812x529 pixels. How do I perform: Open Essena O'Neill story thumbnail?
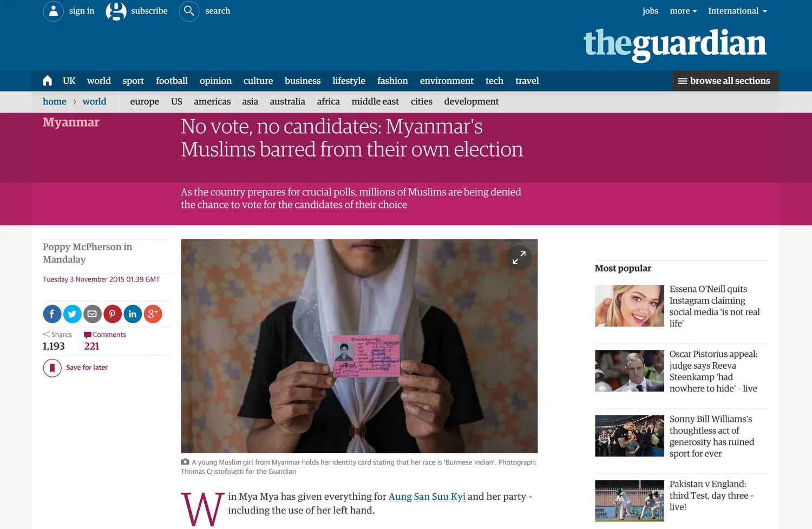pyautogui.click(x=629, y=306)
